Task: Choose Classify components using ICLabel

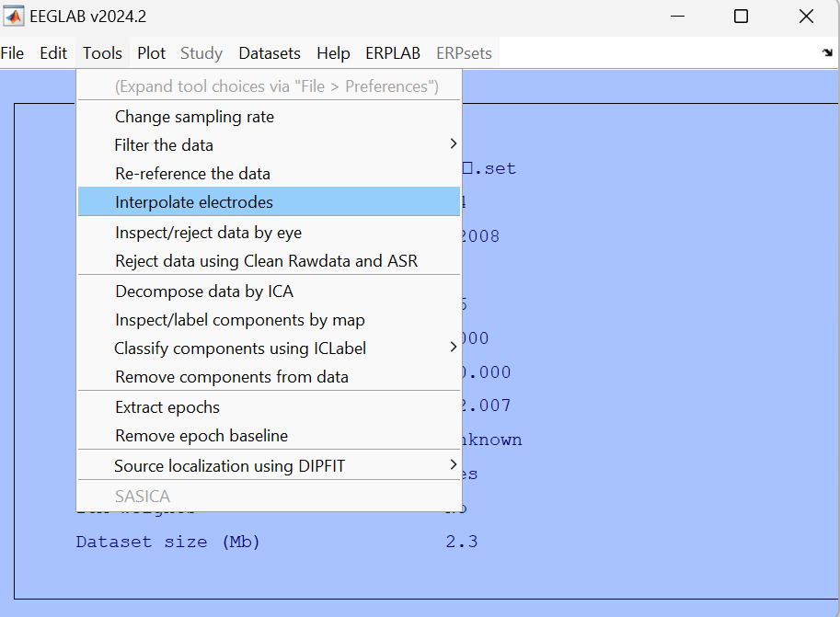Action: pos(269,348)
